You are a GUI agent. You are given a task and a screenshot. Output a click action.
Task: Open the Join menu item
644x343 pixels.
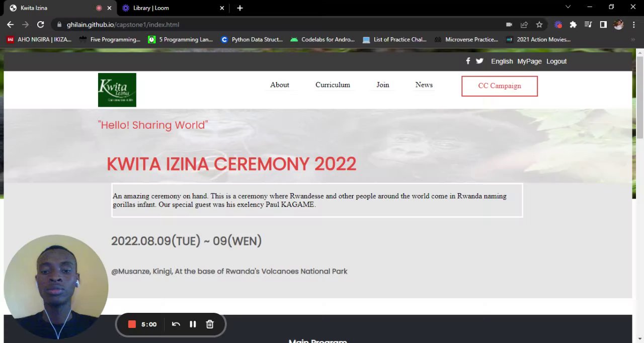coord(383,85)
